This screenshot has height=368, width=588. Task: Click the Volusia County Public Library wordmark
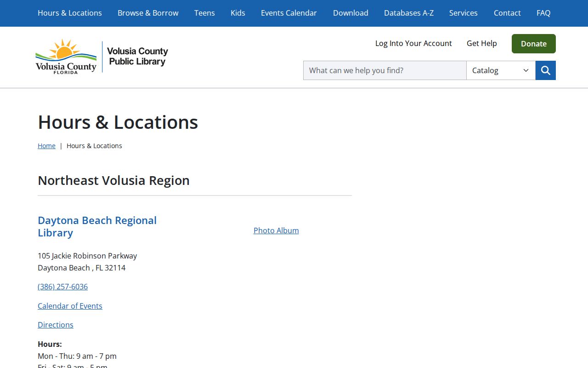click(137, 57)
